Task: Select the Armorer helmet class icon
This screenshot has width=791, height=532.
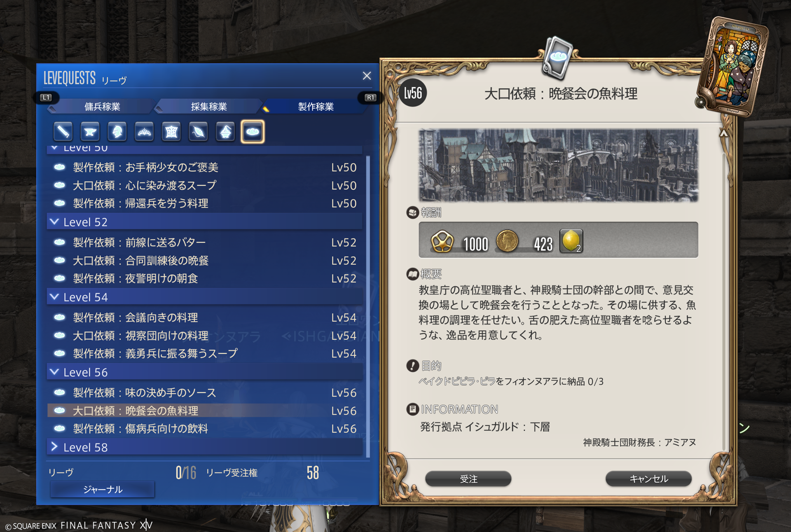Action: [x=117, y=132]
